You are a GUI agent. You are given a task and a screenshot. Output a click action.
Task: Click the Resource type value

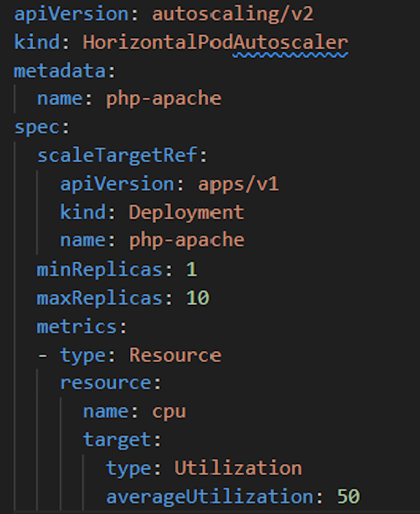[175, 355]
